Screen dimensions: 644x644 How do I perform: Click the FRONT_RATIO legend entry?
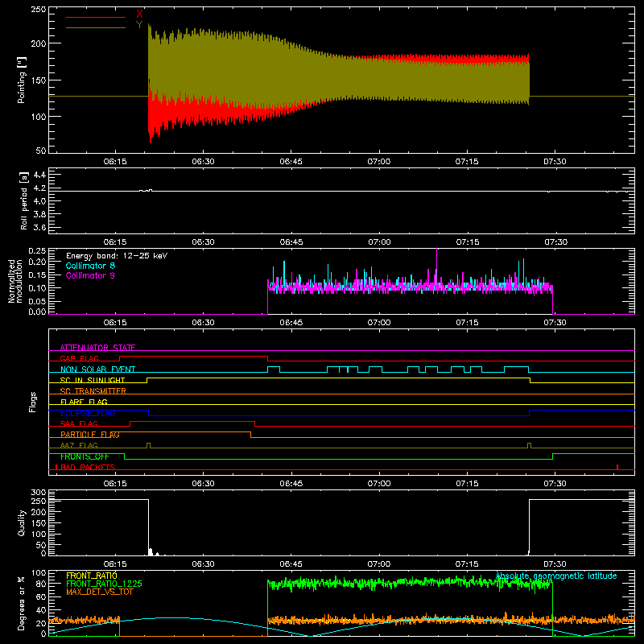click(92, 576)
